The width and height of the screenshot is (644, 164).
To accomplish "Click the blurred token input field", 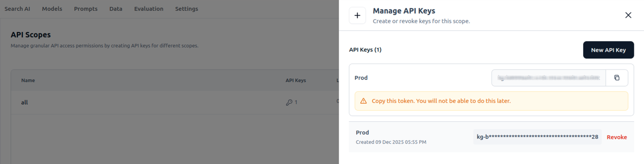I will tap(548, 78).
